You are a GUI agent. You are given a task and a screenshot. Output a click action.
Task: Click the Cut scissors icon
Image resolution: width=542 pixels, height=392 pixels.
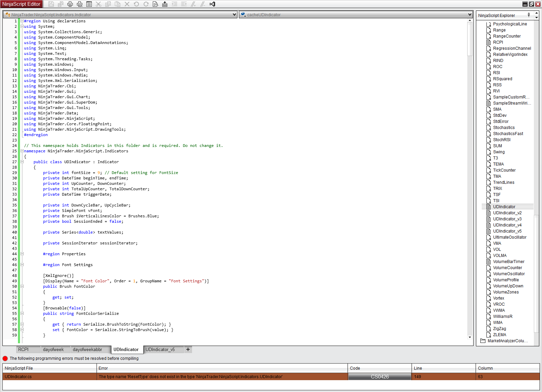pos(99,4)
